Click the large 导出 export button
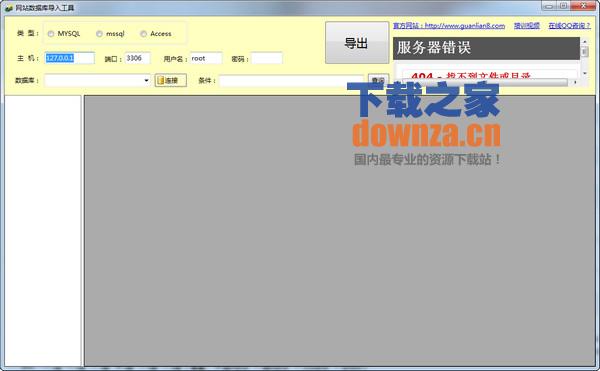This screenshot has width=600, height=371. click(357, 43)
